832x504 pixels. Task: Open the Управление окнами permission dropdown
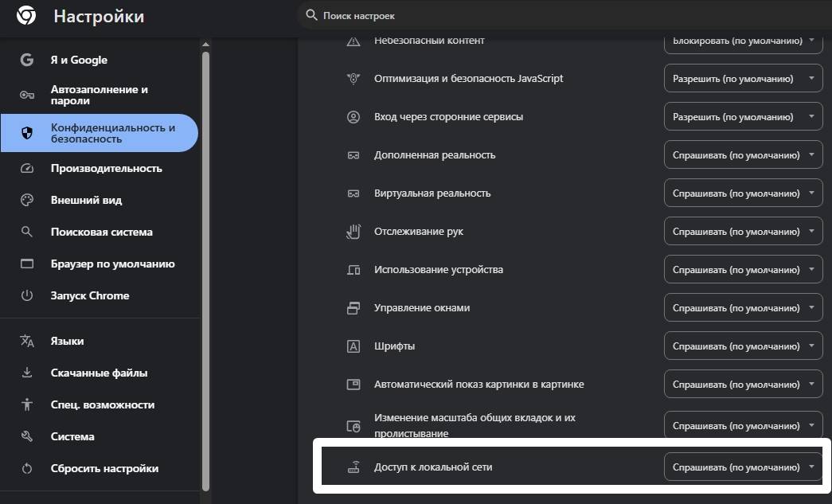click(x=742, y=308)
